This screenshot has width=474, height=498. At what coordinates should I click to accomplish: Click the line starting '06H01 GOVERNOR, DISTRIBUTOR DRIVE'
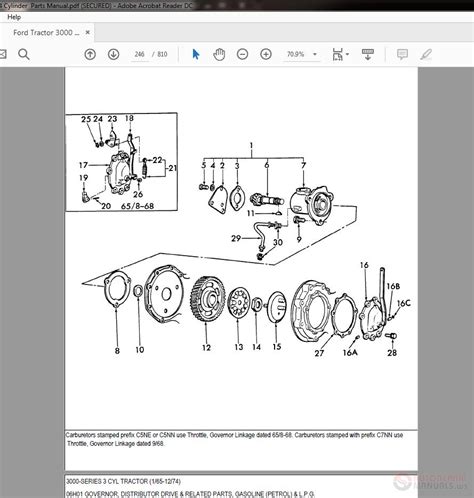pyautogui.click(x=190, y=494)
